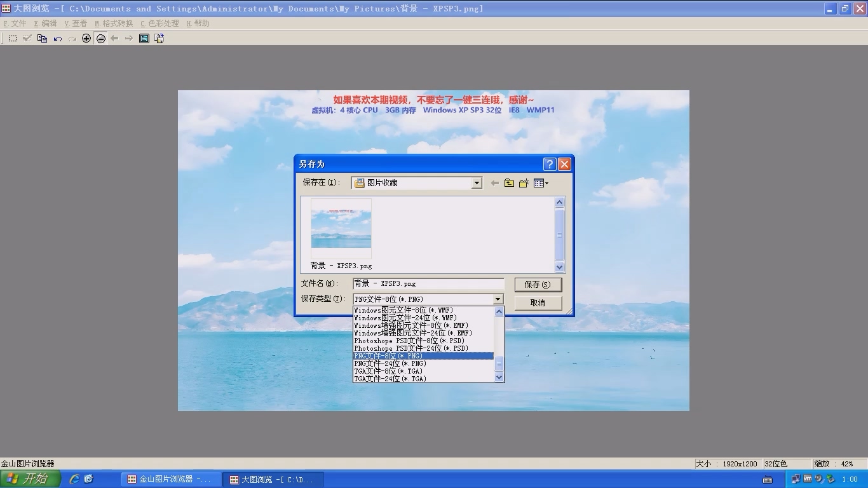Choose Windows图元文件-24位 (*.WMF) format
The height and width of the screenshot is (488, 868).
(423, 318)
